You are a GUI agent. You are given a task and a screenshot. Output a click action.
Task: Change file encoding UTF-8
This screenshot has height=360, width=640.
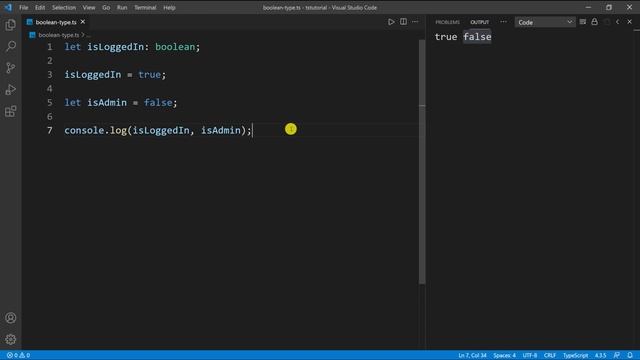point(530,356)
